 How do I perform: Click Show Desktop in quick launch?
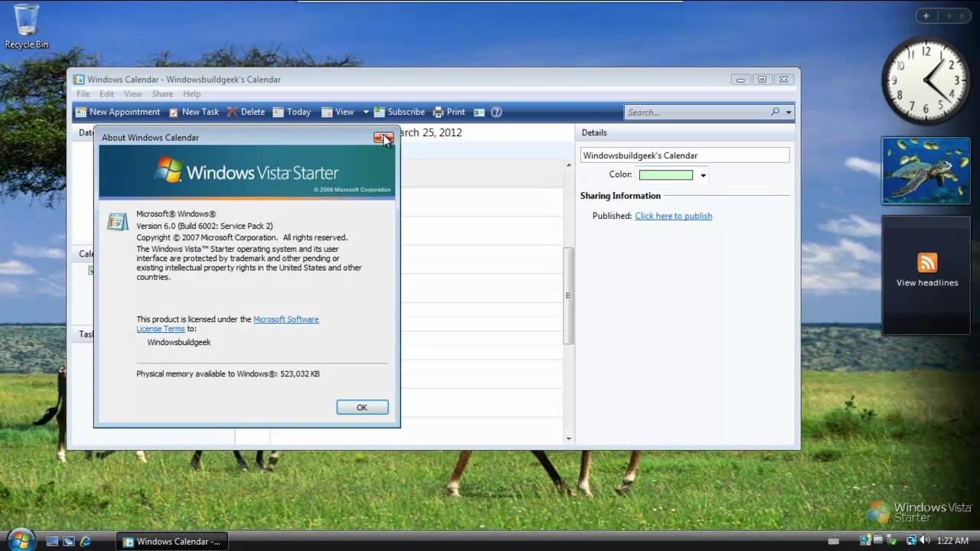click(52, 541)
